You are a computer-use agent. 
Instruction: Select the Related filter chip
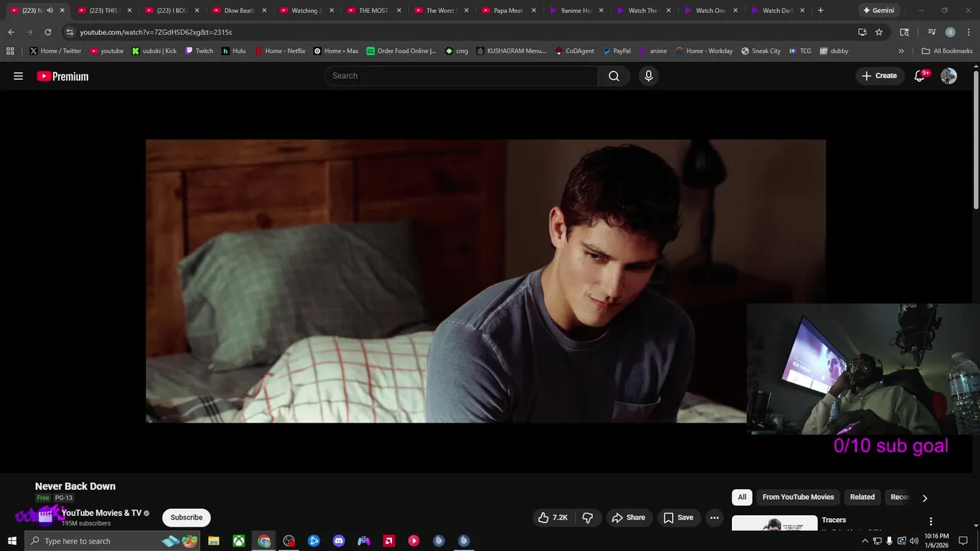(x=862, y=497)
